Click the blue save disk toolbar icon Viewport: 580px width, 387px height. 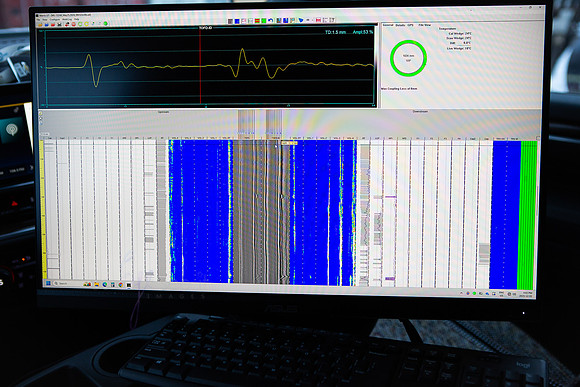click(47, 25)
